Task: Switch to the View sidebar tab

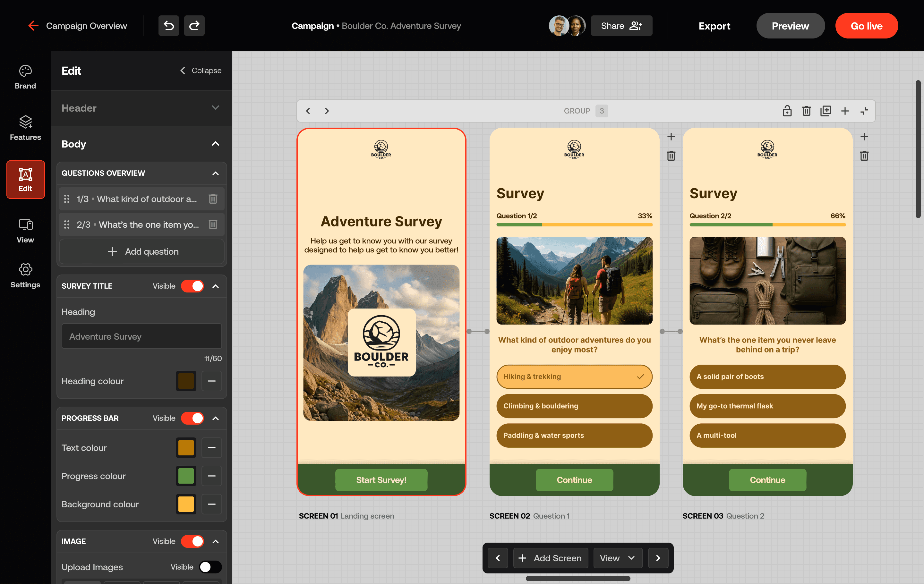Action: pyautogui.click(x=25, y=231)
